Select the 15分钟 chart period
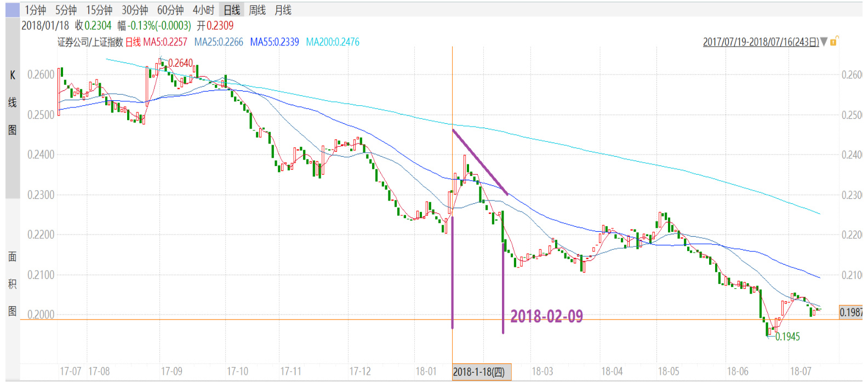 (99, 10)
